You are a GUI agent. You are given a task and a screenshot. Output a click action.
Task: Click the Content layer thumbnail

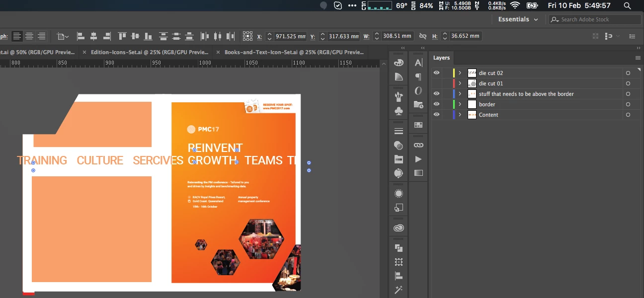click(472, 115)
